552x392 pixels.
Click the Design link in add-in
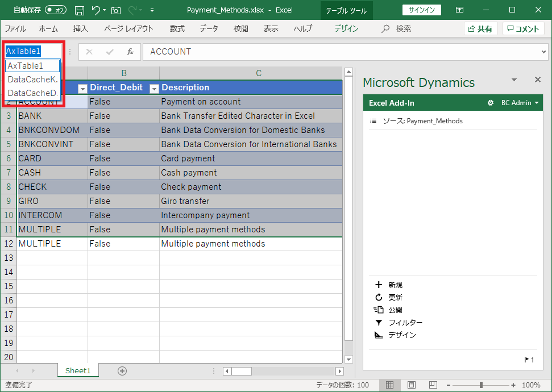point(402,335)
